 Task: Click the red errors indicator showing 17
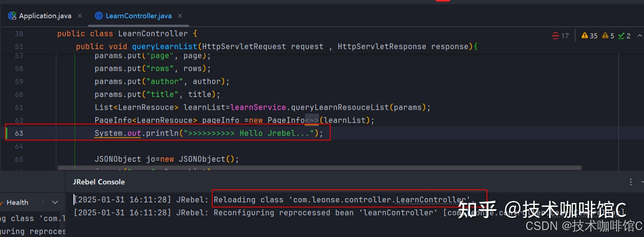coord(560,36)
